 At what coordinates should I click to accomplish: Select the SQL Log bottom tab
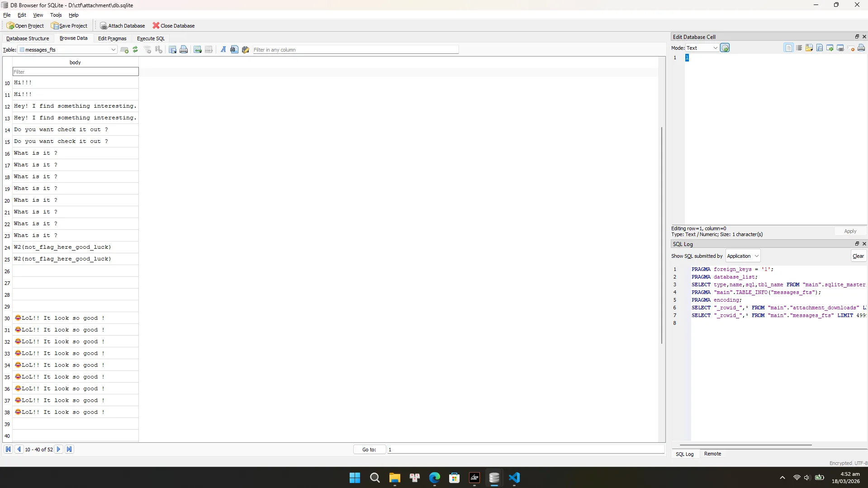684,454
